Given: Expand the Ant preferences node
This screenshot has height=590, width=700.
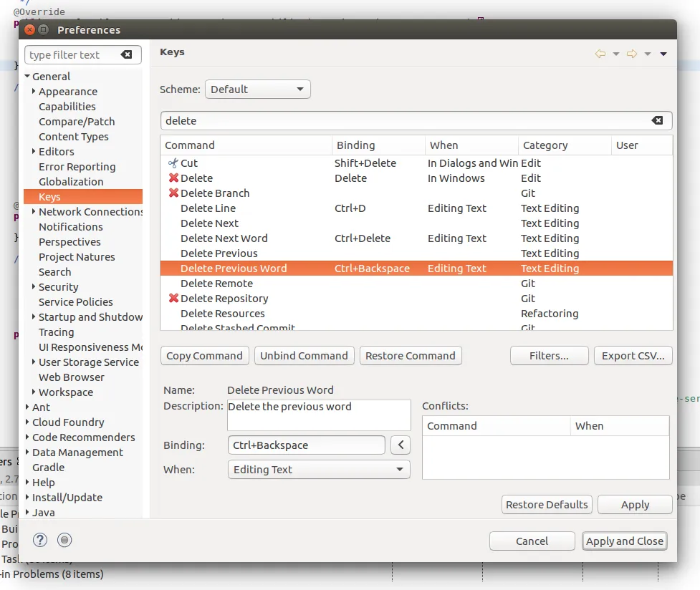Looking at the screenshot, I should [x=27, y=407].
